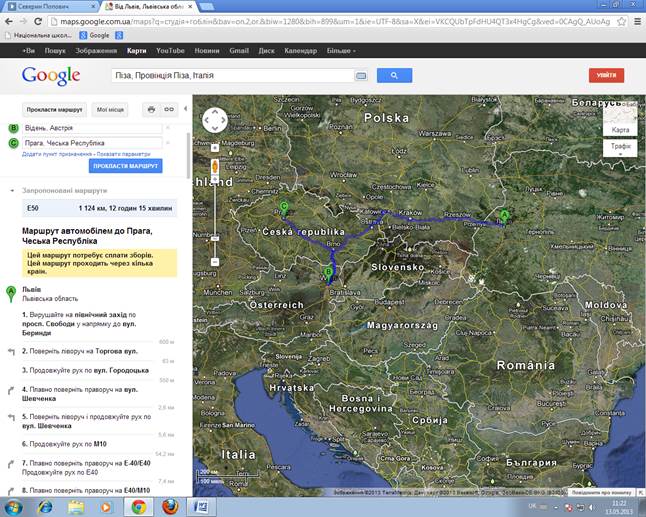
Task: Open Gmail in Google bar
Action: 239,51
